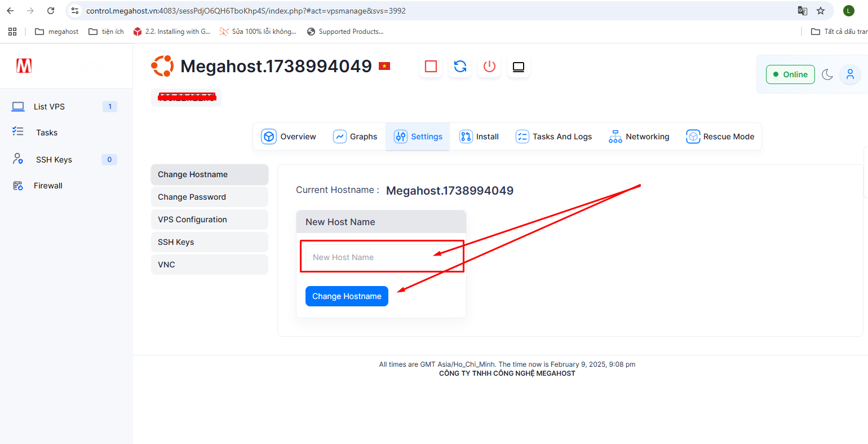This screenshot has width=868, height=444.
Task: Open the megahost bookmarks folder
Action: coord(56,32)
